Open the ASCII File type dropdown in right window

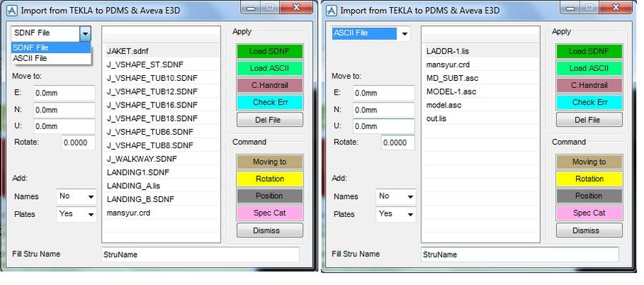point(404,34)
